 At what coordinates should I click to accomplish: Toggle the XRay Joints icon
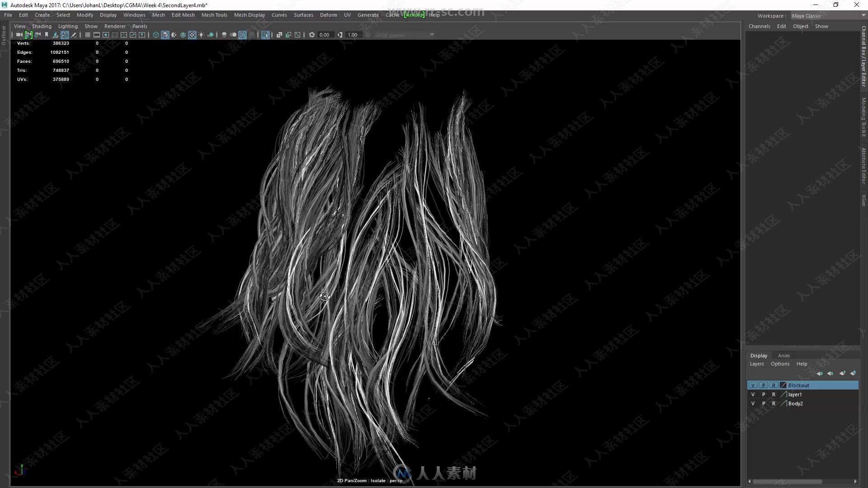coord(297,35)
